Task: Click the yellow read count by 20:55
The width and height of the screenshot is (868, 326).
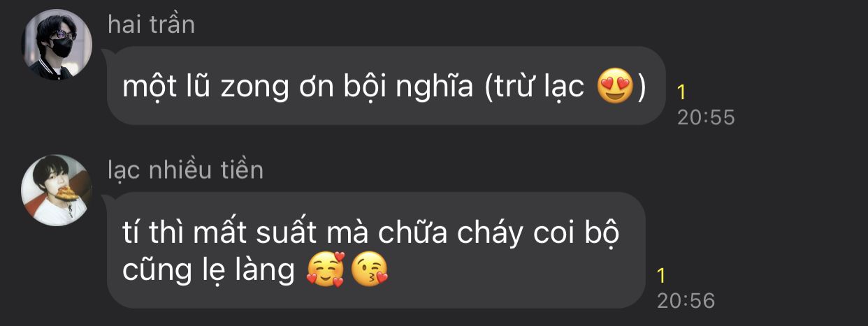Action: (x=681, y=92)
